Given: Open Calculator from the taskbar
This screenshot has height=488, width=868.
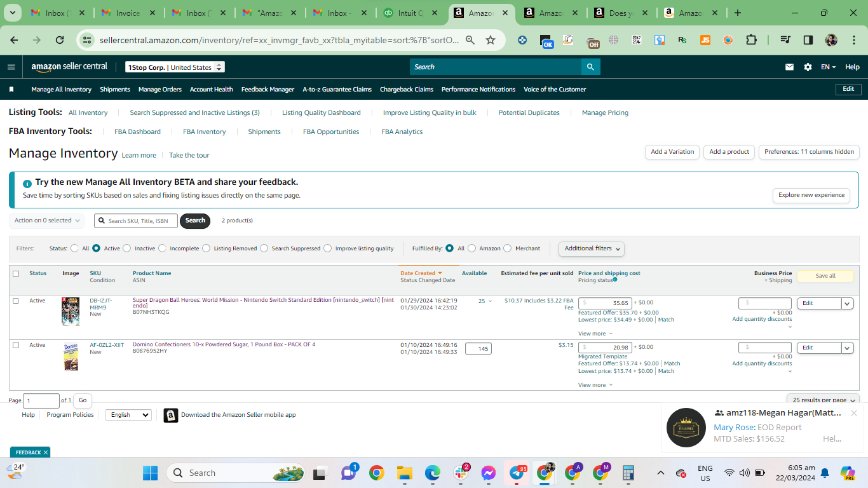Looking at the screenshot, I should pos(628,473).
